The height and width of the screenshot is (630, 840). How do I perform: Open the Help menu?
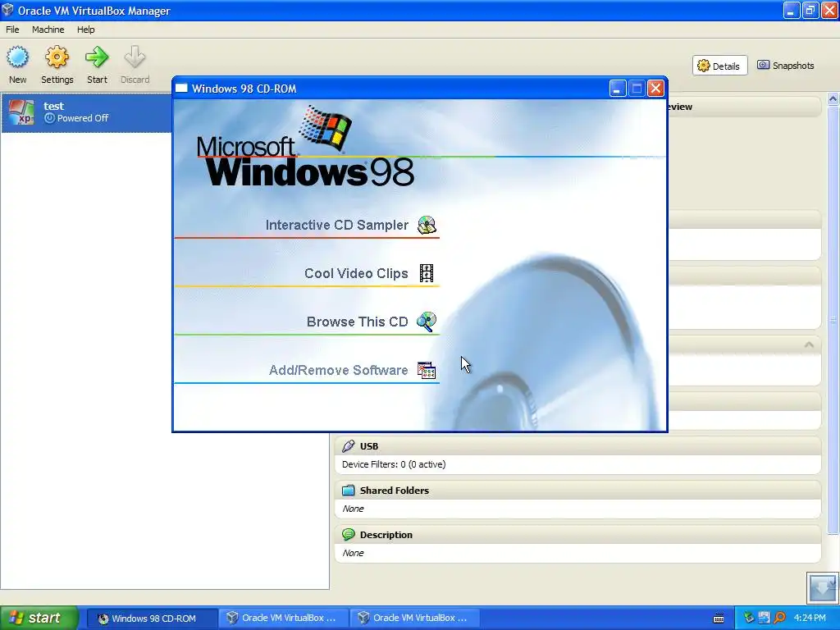point(85,30)
